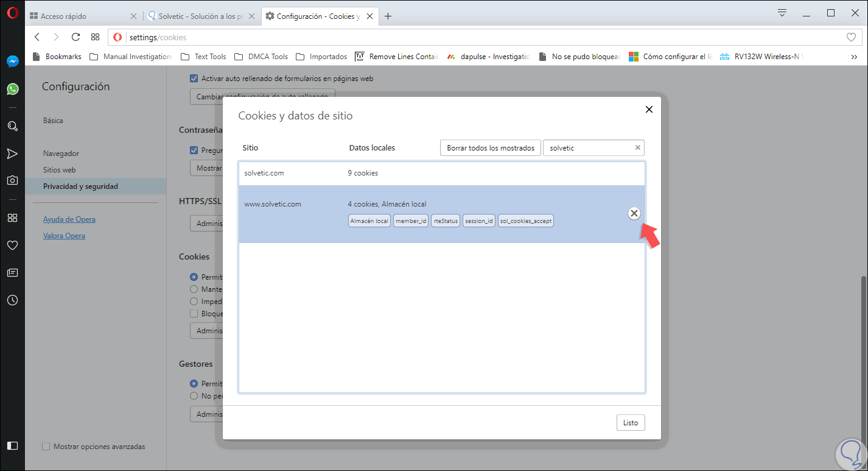
Task: Select the third Cookies radio option
Action: click(194, 302)
